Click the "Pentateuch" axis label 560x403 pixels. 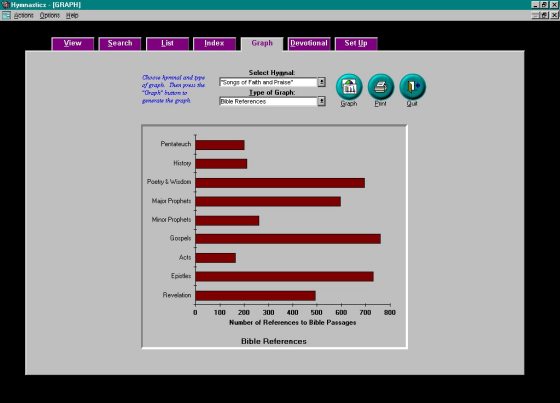pos(176,144)
